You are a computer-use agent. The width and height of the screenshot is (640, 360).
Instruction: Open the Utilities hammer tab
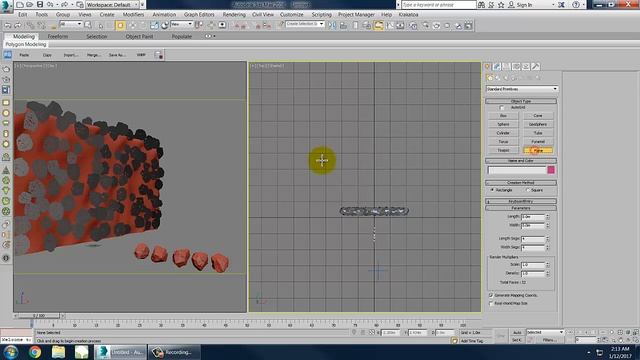(x=536, y=67)
